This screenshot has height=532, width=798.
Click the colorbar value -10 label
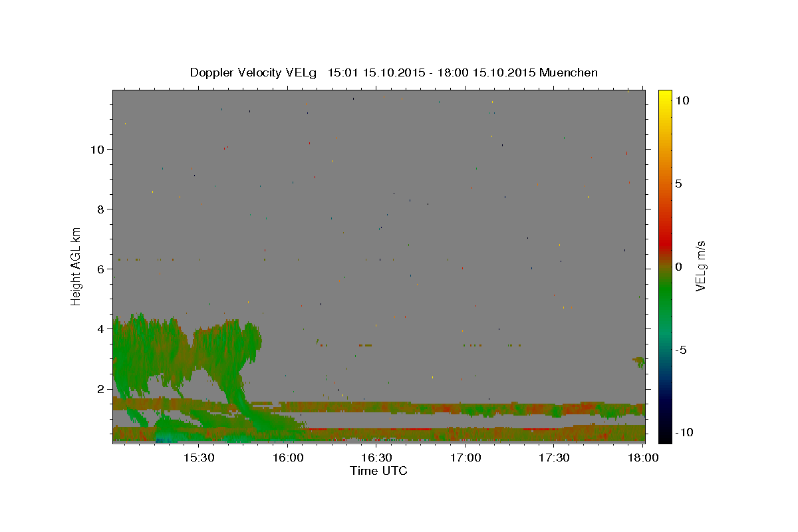click(x=684, y=432)
